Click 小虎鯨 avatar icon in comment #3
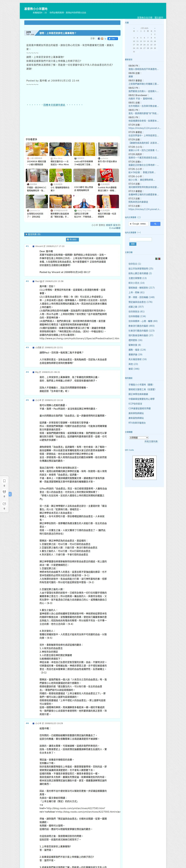Viewport: 186px width, 868px height. coord(33,348)
